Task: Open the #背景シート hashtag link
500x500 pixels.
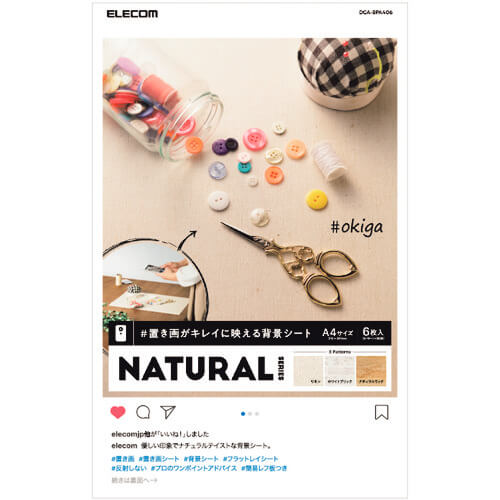Action: [201, 459]
